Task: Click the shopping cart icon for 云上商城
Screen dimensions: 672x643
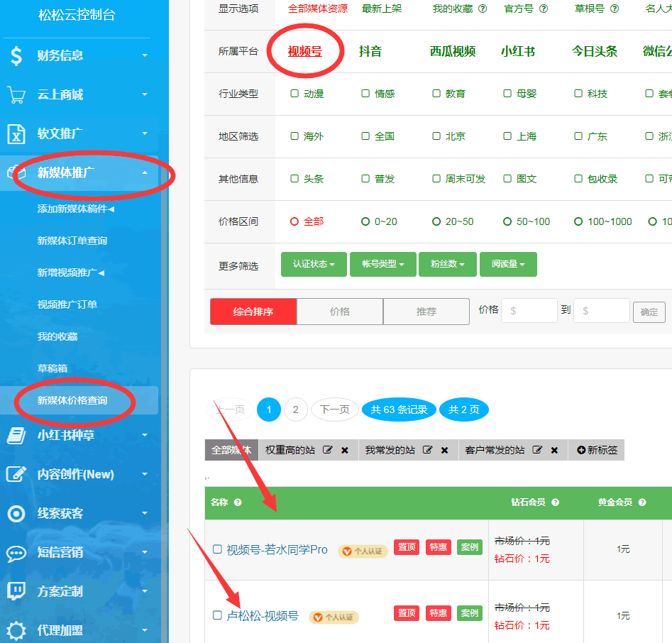Action: (16, 94)
